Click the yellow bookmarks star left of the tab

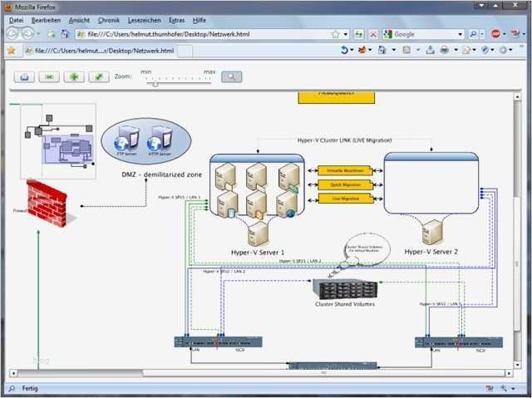(x=11, y=51)
